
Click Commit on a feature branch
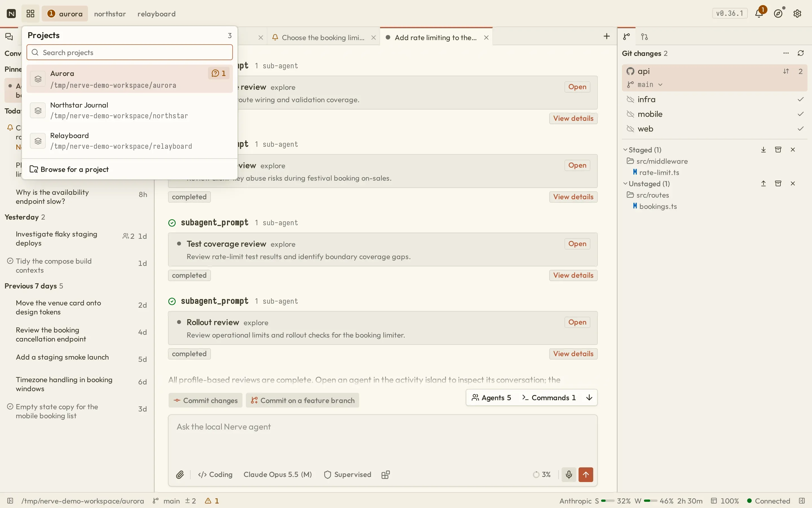(302, 400)
